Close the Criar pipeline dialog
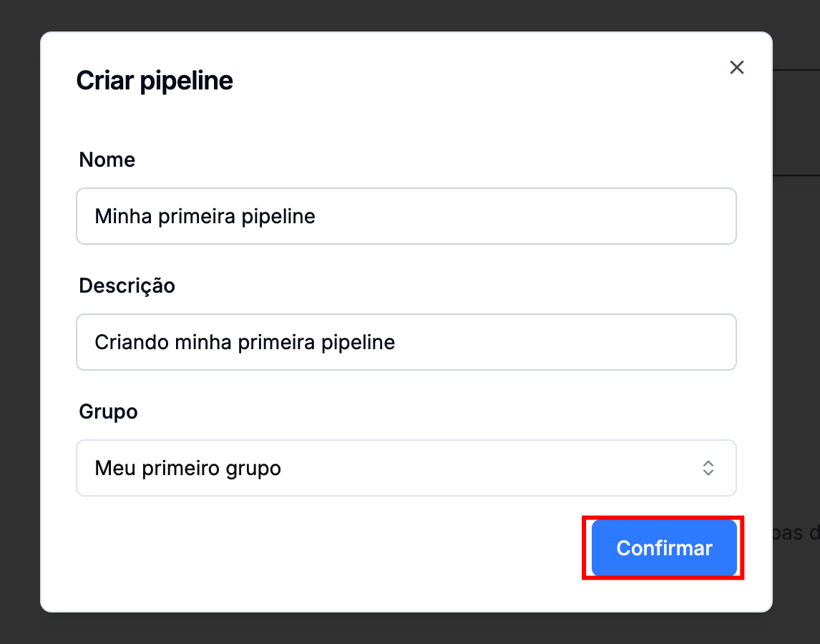The image size is (820, 644). [x=736, y=67]
